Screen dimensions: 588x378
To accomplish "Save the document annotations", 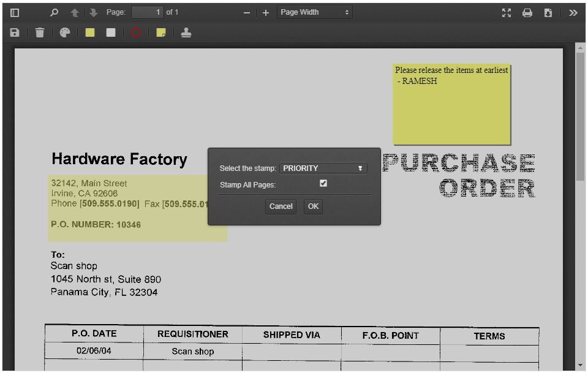I will (x=15, y=32).
